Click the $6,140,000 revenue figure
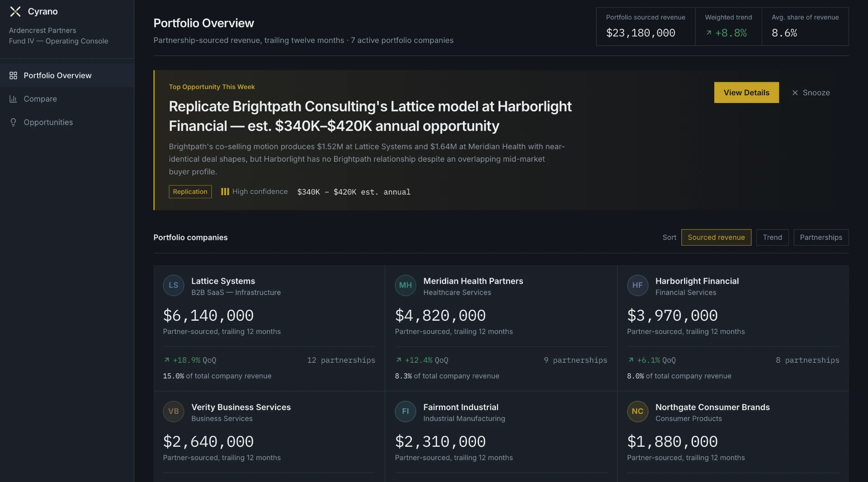This screenshot has height=482, width=868. pyautogui.click(x=208, y=315)
